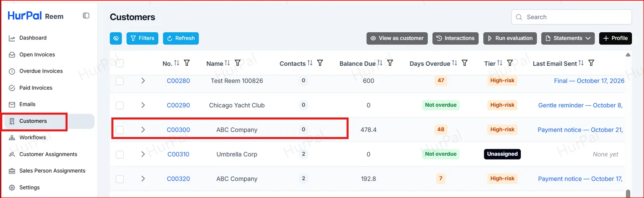Open customer C00290 link
Viewport: 644px width, 198px height.
178,105
